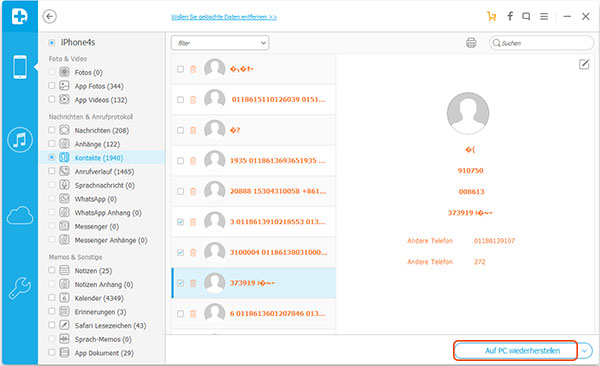This screenshot has height=366, width=600.
Task: Check the 20888 contact checkbox
Action: tap(180, 191)
